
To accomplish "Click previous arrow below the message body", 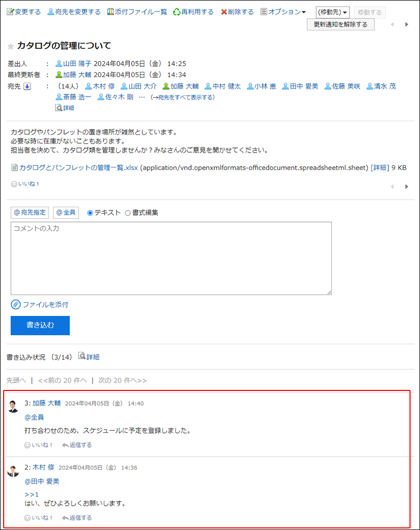I will pyautogui.click(x=392, y=187).
